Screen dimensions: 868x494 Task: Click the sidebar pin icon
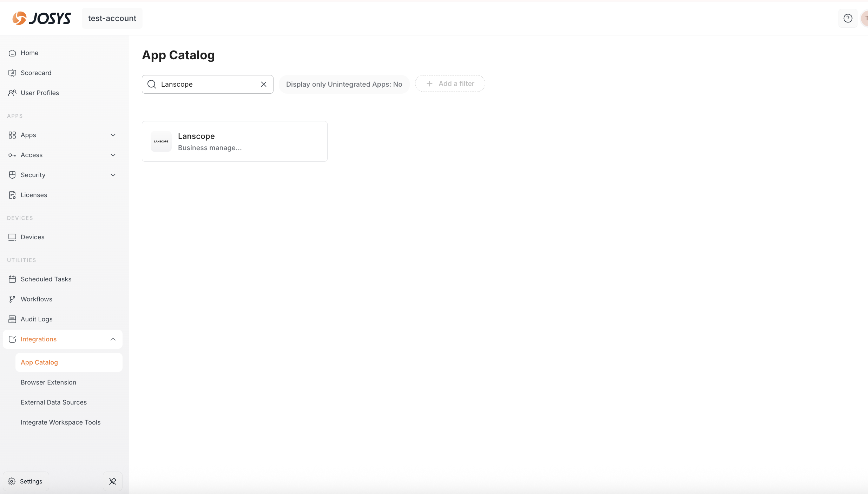(113, 481)
